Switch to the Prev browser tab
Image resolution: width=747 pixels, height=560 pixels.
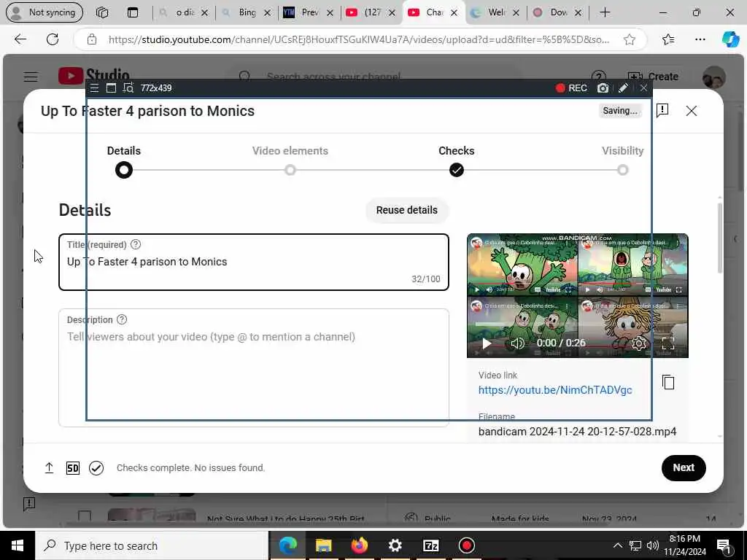309,12
